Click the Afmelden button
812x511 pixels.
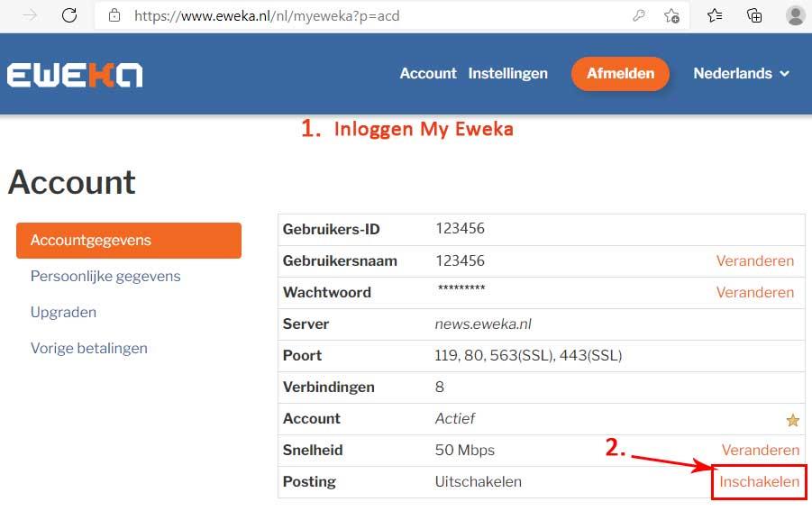(620, 74)
